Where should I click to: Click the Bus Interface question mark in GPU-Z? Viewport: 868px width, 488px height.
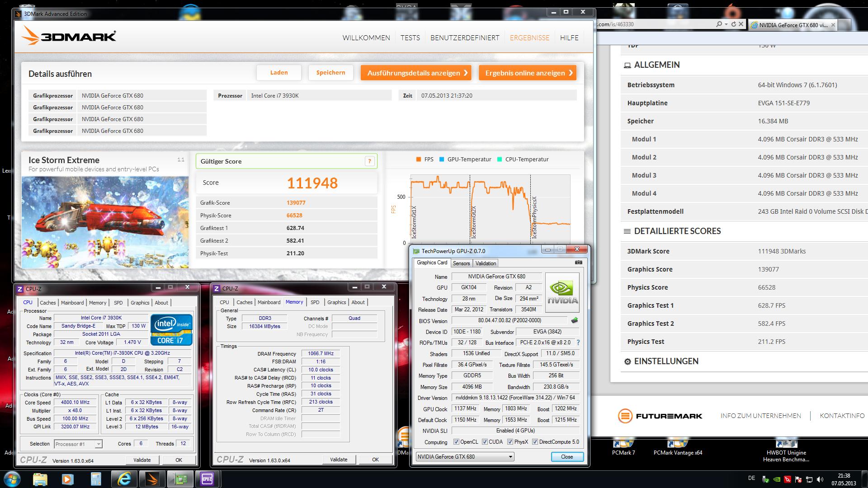578,343
